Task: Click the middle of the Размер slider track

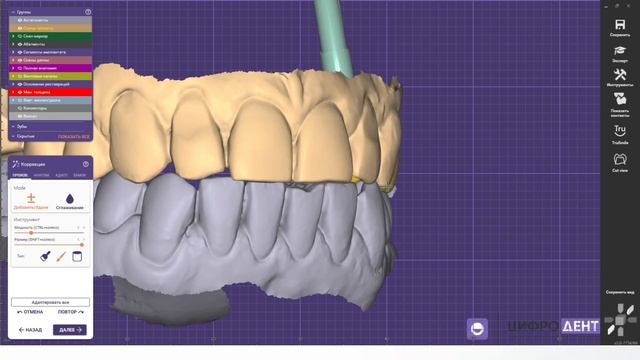Action: (x=49, y=245)
